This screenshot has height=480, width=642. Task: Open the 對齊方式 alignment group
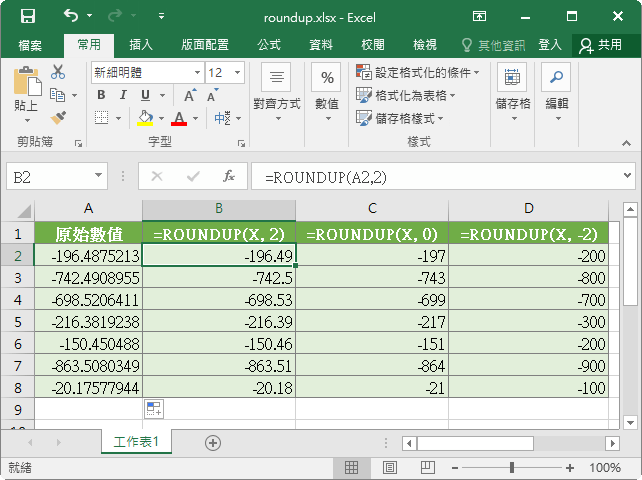(277, 93)
